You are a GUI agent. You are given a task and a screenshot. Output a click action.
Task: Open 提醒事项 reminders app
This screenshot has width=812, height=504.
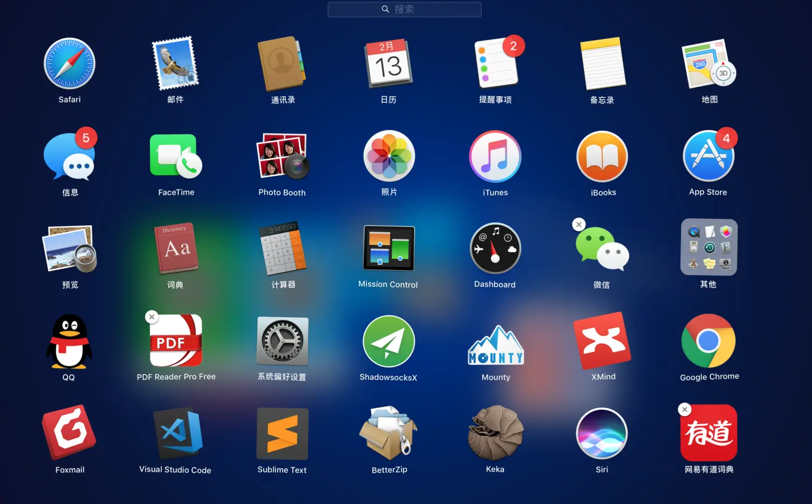pyautogui.click(x=496, y=62)
